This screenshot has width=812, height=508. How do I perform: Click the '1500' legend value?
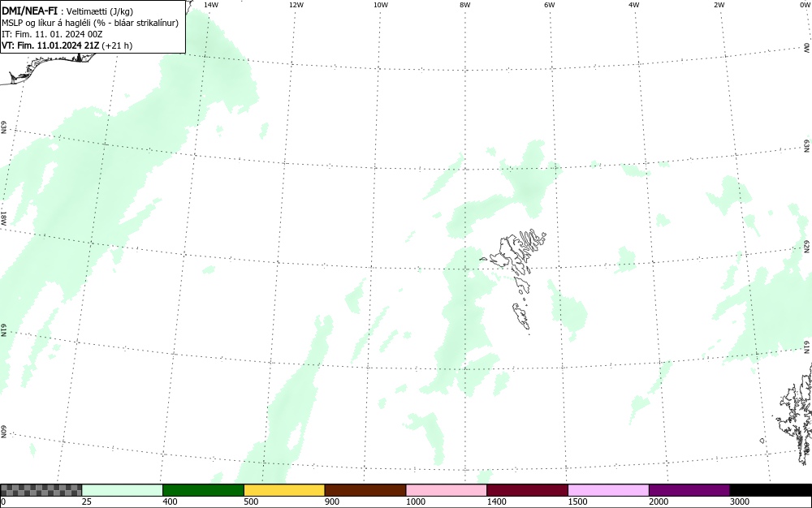(578, 502)
